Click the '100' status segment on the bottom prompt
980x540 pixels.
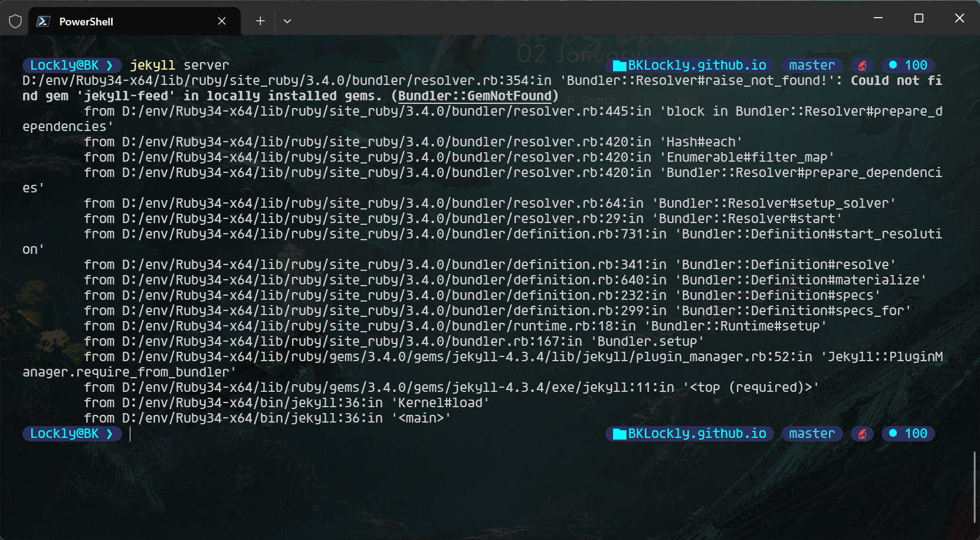pyautogui.click(x=908, y=434)
